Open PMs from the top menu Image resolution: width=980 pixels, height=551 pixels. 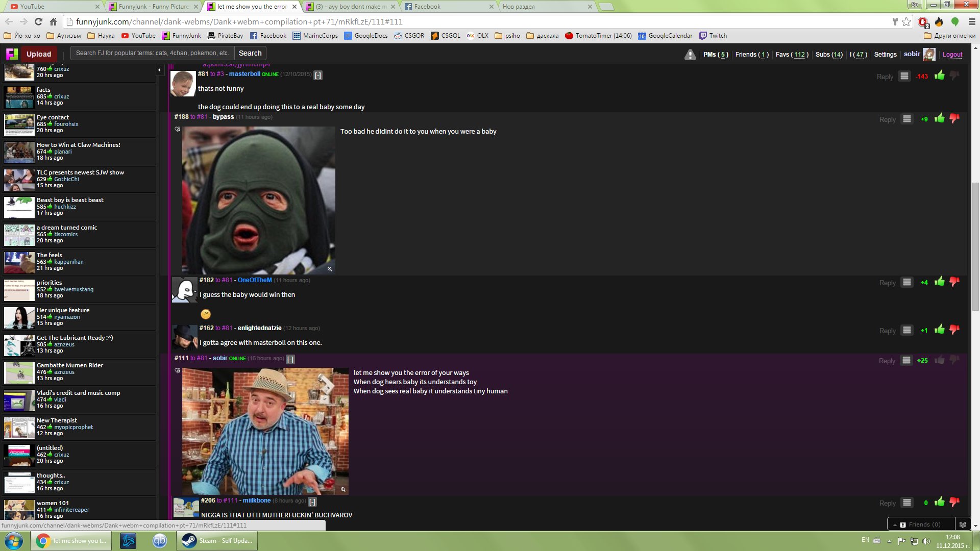715,55
